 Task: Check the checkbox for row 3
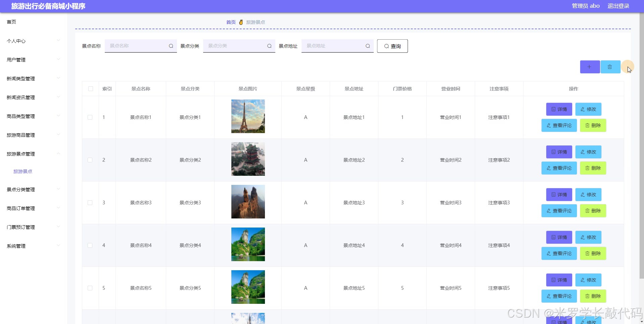tap(90, 203)
